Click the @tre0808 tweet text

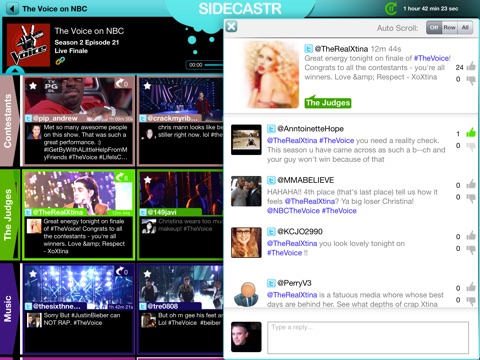point(191,319)
